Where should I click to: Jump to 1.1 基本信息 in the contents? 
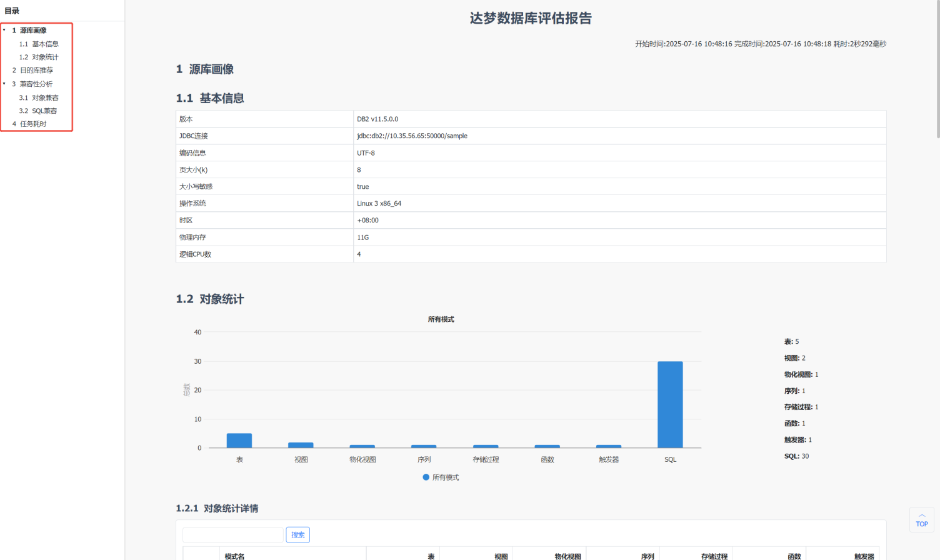click(39, 44)
